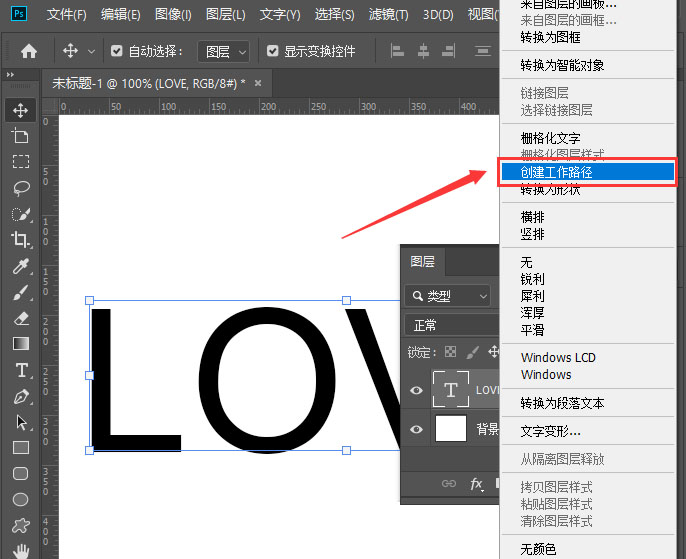Open the 滤镜(T) menu

(x=387, y=15)
